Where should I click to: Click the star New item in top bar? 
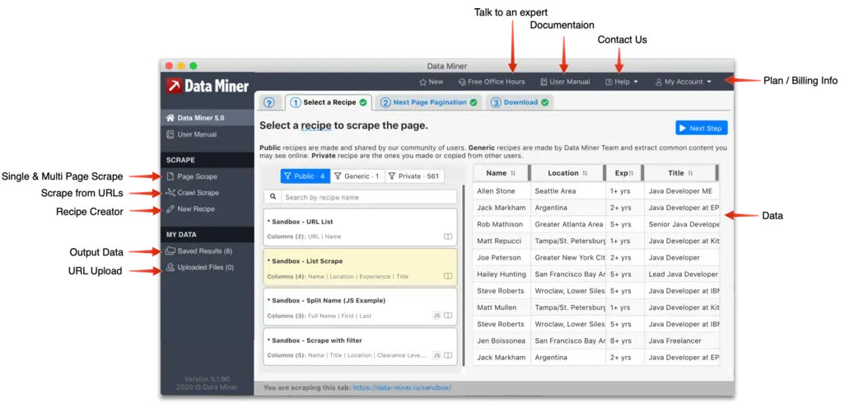tap(432, 82)
